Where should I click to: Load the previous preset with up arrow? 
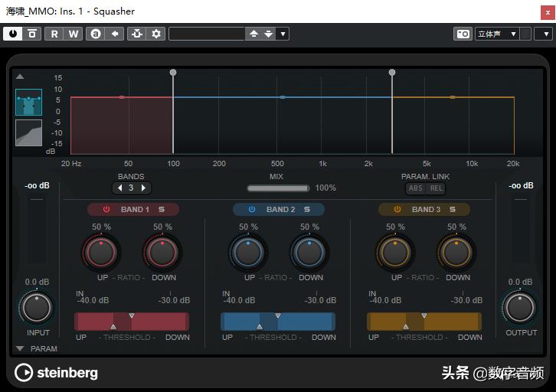[254, 34]
